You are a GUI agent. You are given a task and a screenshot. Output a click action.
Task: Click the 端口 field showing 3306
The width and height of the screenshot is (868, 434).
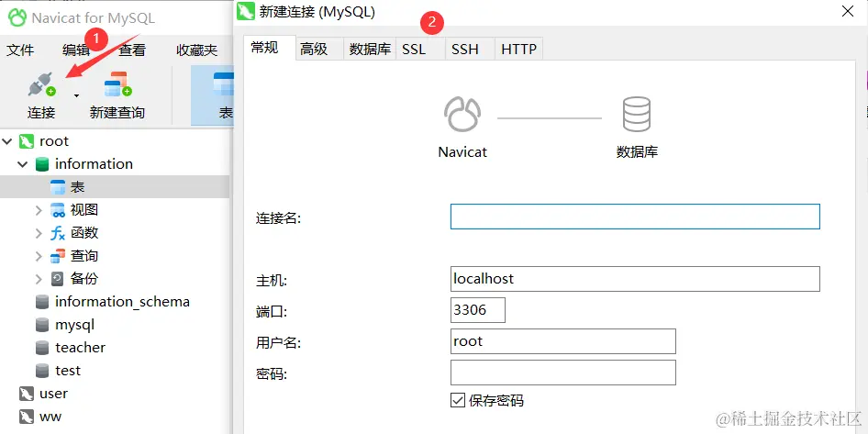click(478, 310)
